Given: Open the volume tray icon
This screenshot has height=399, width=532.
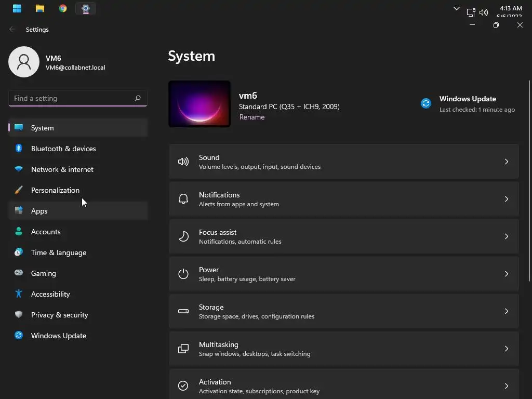Looking at the screenshot, I should pyautogui.click(x=484, y=12).
